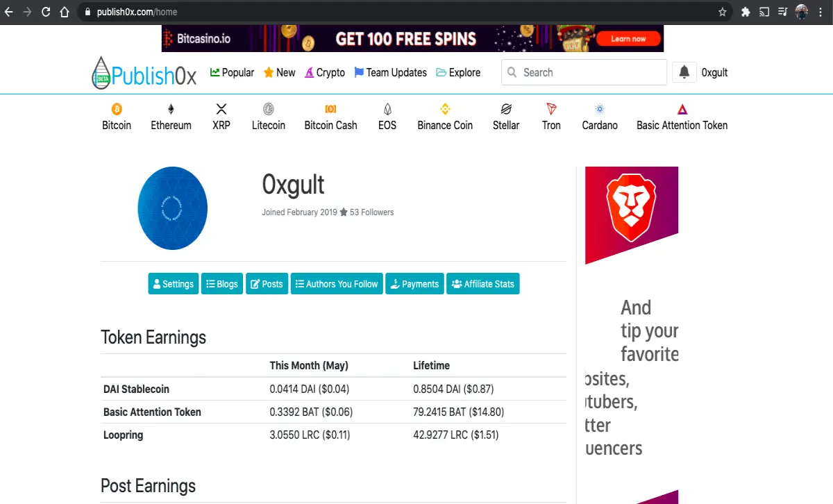Click the Bitcasino free spins banner
Image resolution: width=833 pixels, height=504 pixels.
pyautogui.click(x=412, y=38)
